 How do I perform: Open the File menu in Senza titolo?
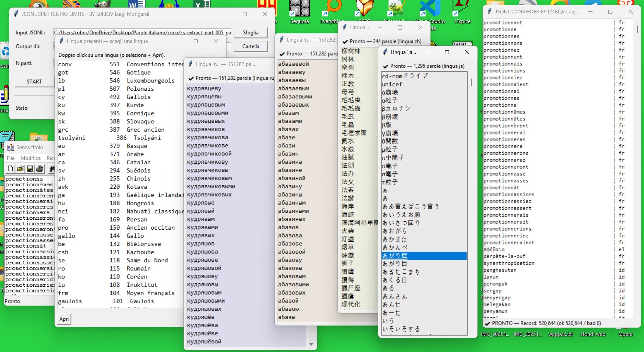tap(11, 158)
